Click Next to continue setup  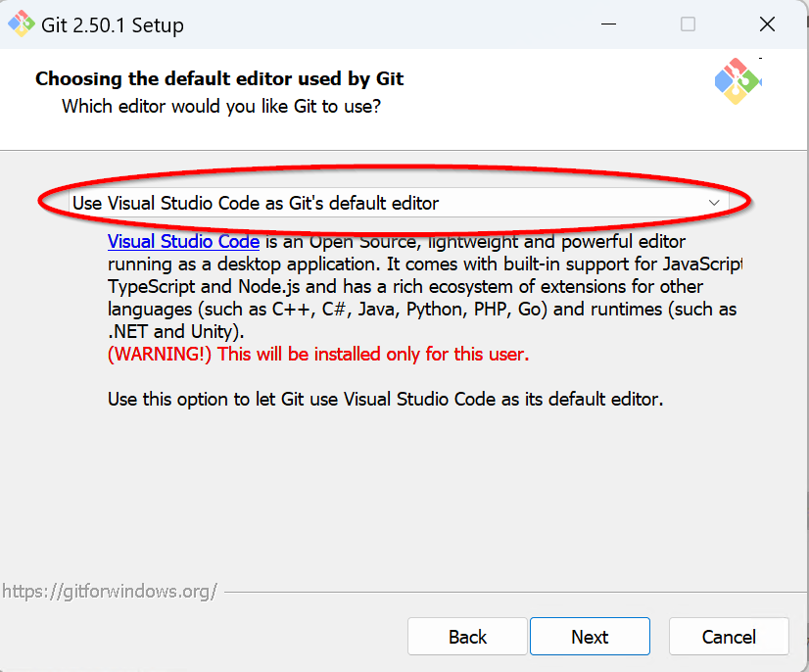[x=590, y=636]
